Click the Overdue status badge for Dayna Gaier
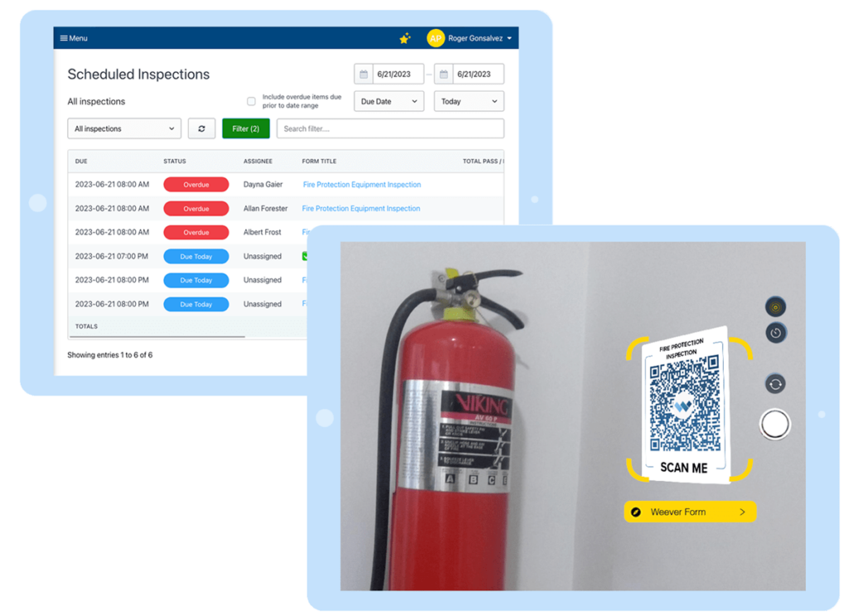Screen dimensions: 849x616 (196, 184)
